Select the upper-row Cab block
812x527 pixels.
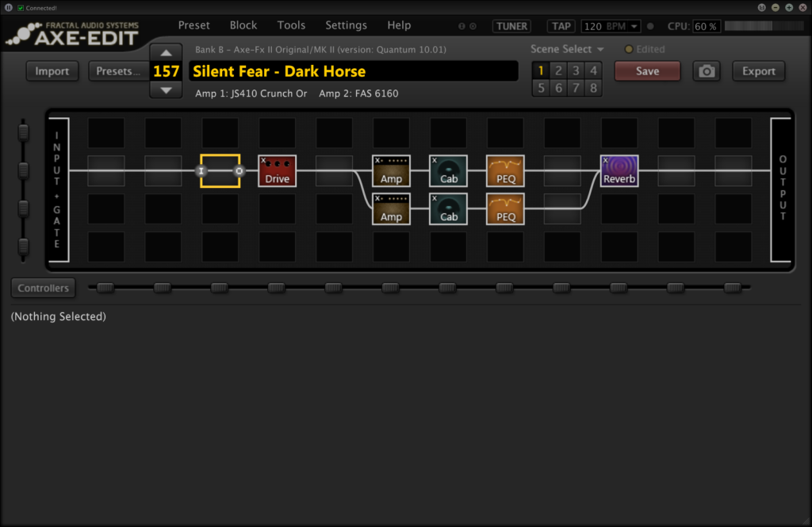[448, 171]
